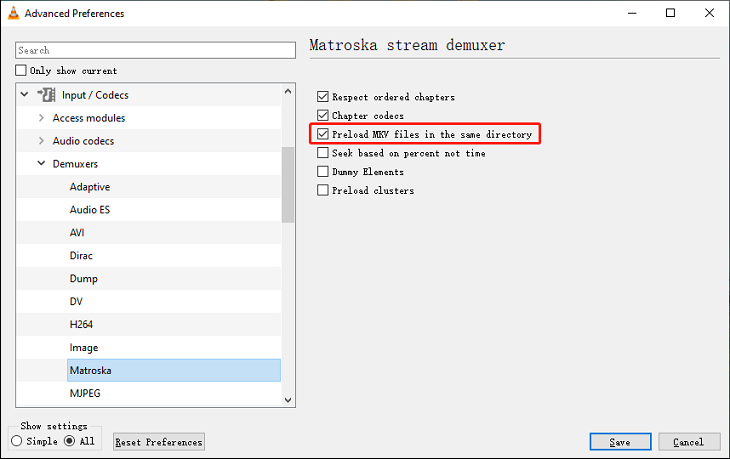Select DV demuxer entry
The height and width of the screenshot is (459, 730).
(x=76, y=301)
